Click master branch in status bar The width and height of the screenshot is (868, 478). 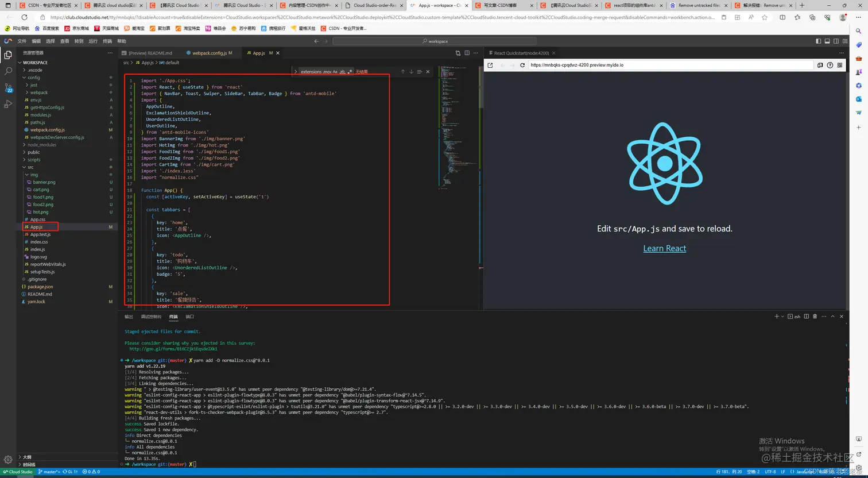pos(49,472)
